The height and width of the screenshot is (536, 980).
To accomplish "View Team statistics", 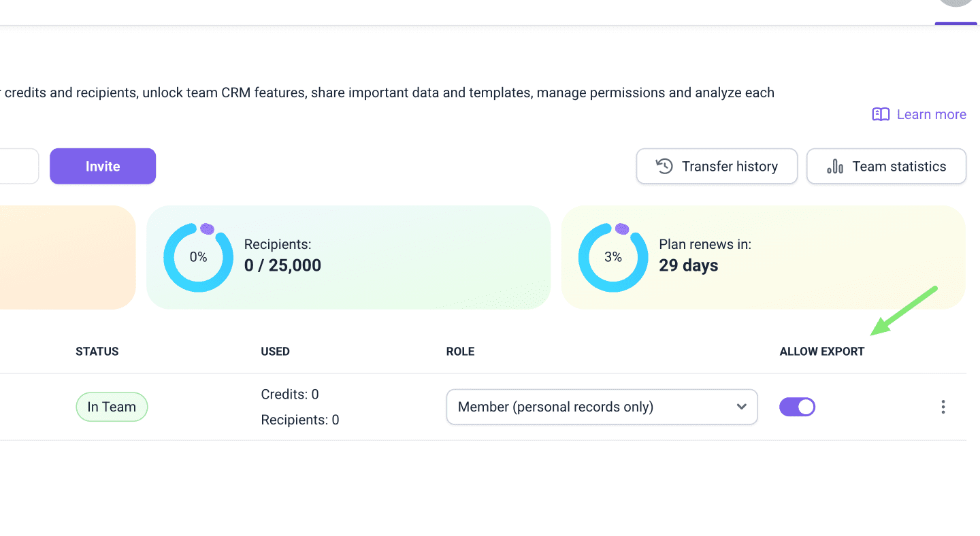I will [x=886, y=167].
